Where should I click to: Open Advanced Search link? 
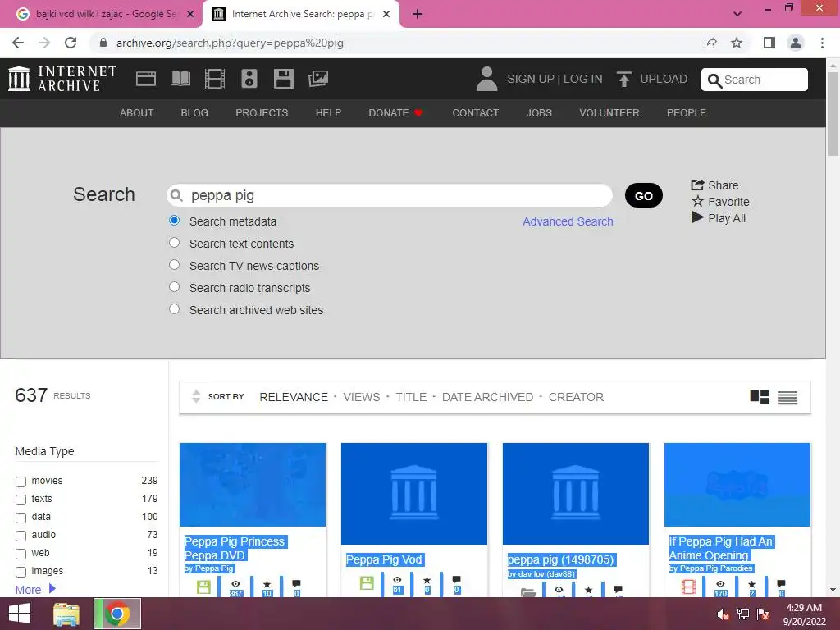point(568,221)
